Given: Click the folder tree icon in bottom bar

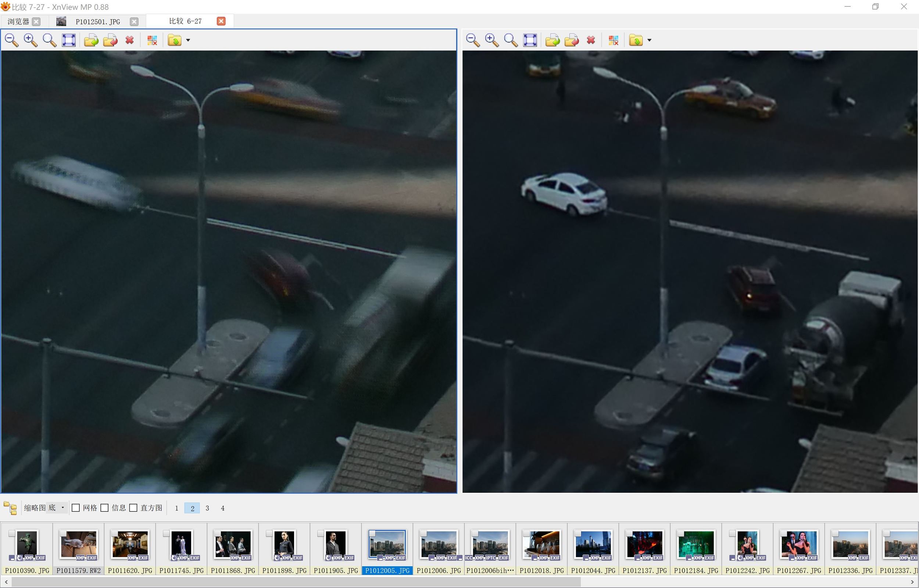Looking at the screenshot, I should pos(10,508).
